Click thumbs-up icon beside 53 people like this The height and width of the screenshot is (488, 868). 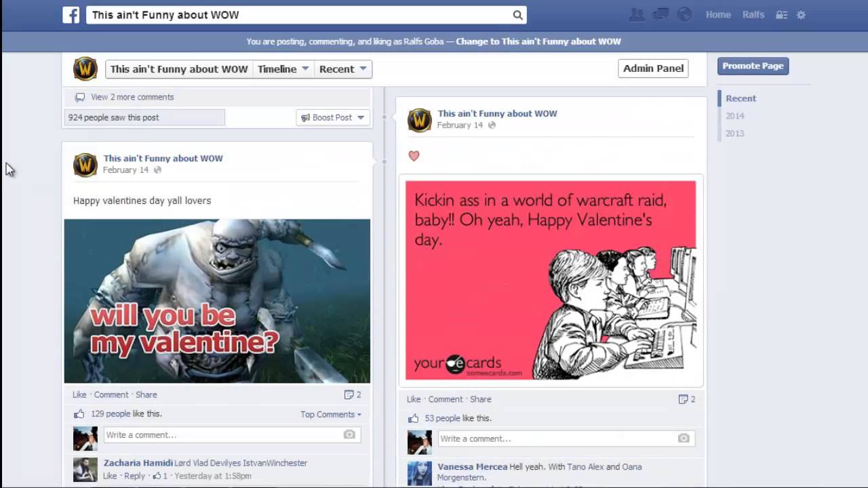(413, 418)
